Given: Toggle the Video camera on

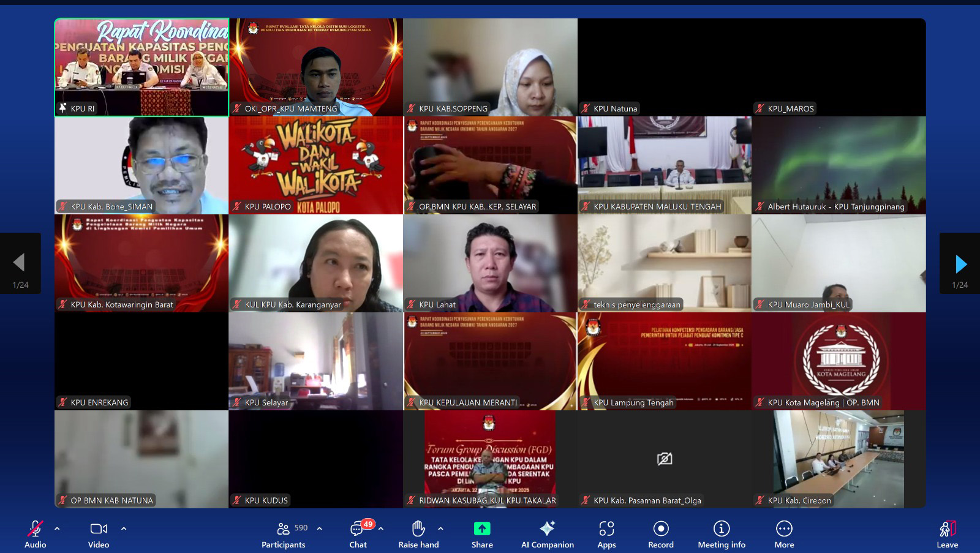Looking at the screenshot, I should coord(98,534).
